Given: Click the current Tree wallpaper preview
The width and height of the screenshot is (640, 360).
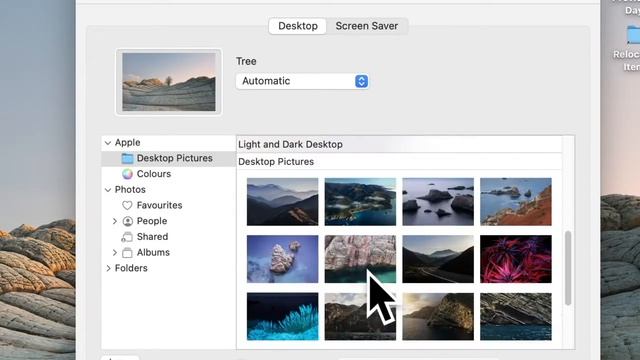Looking at the screenshot, I should pos(169,82).
